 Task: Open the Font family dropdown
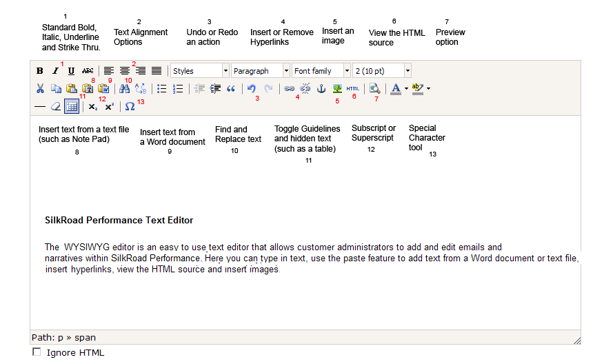point(321,71)
